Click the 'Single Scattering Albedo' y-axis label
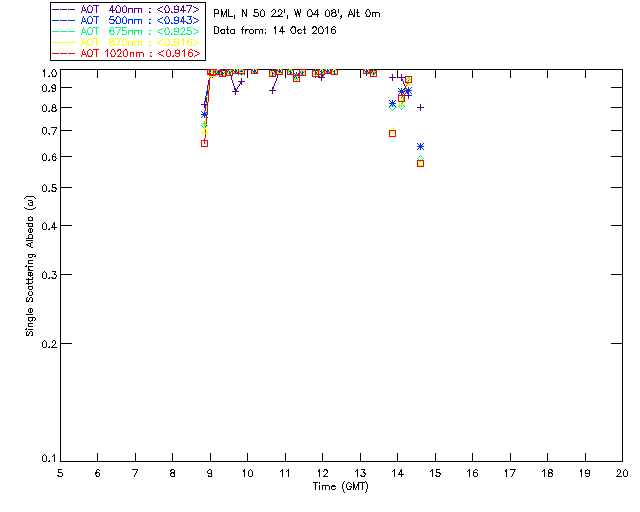640x512 pixels. [30, 266]
